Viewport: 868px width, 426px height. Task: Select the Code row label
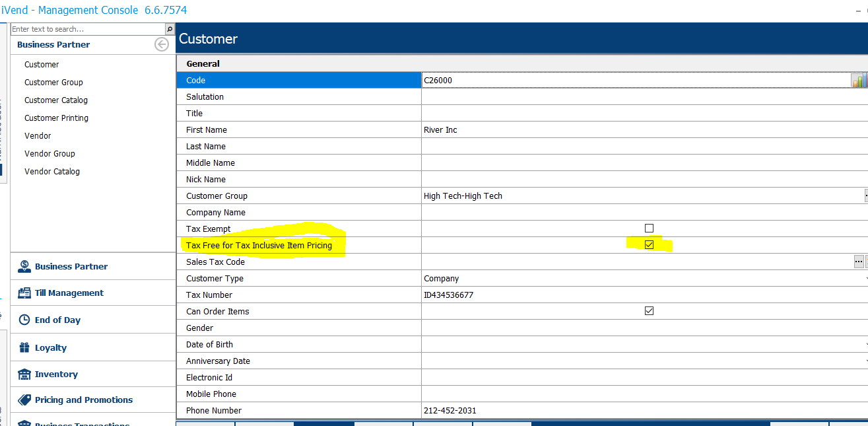point(299,81)
